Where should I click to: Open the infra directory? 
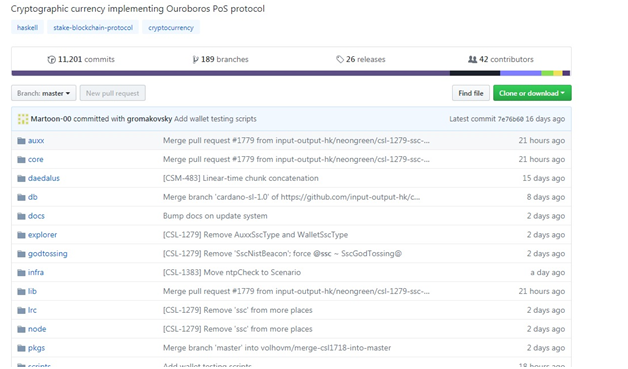pos(36,272)
